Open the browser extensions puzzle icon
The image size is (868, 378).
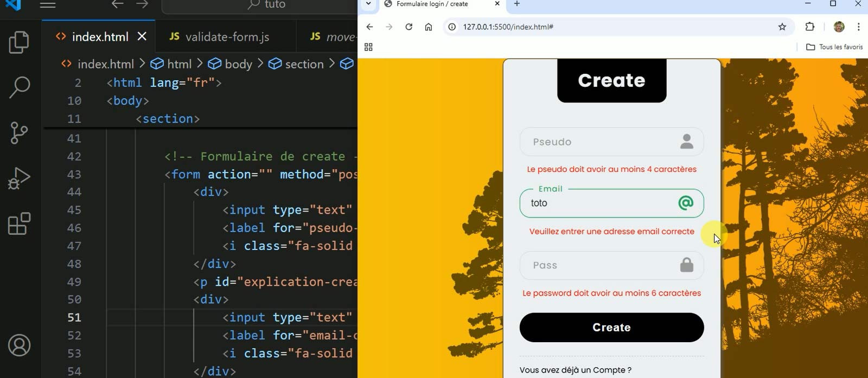point(809,27)
